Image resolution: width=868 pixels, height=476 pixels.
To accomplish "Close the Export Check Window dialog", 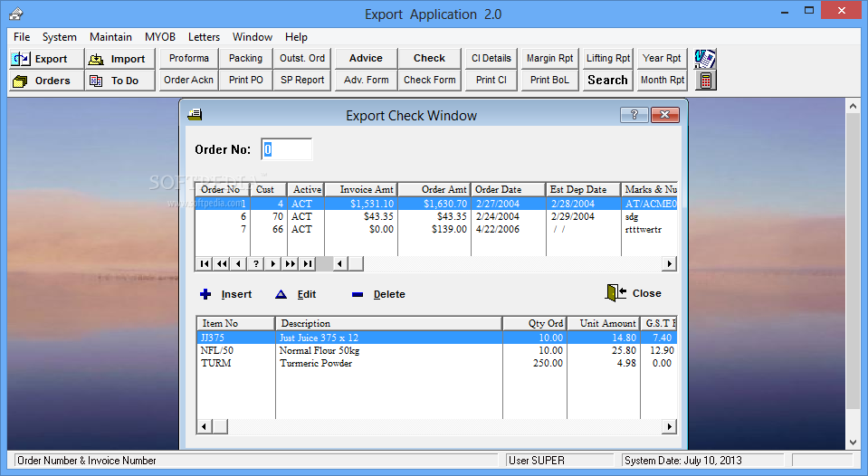I will 665,115.
